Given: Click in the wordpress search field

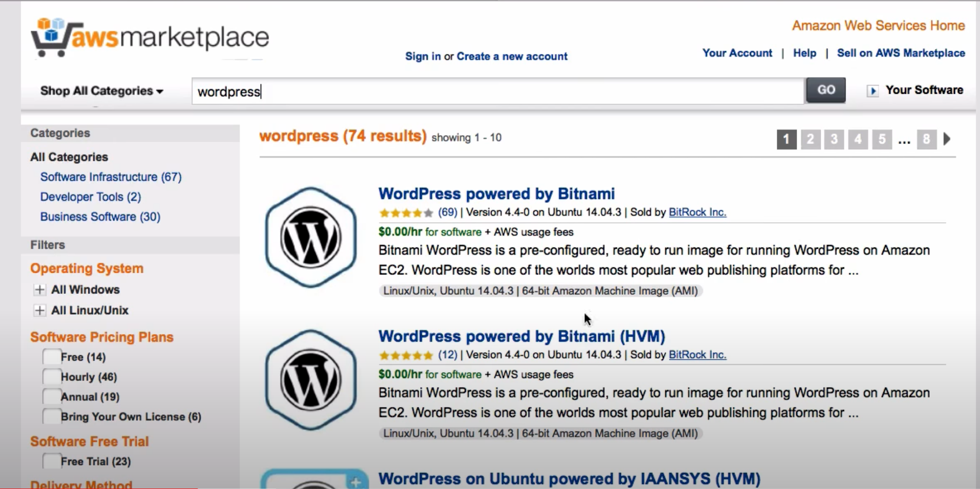Looking at the screenshot, I should tap(498, 91).
